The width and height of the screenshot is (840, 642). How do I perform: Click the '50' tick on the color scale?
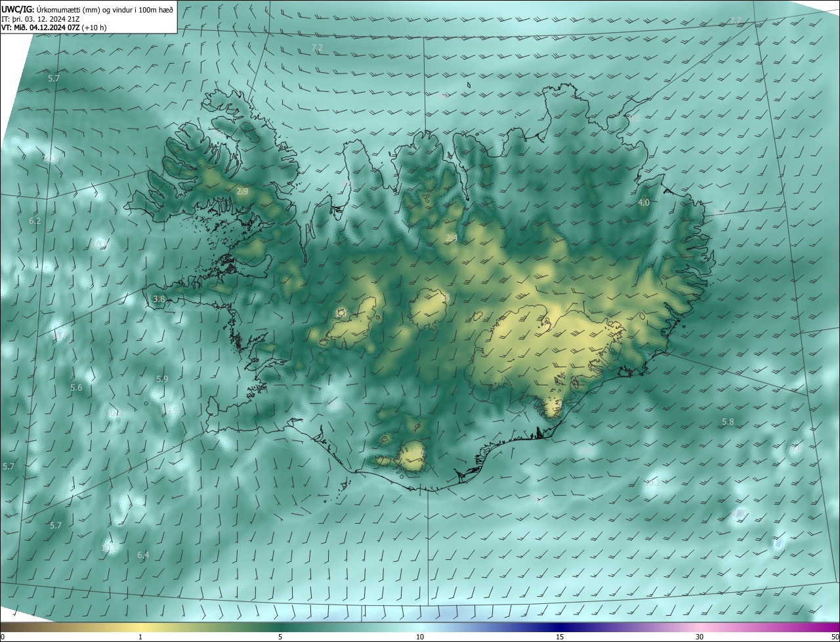[x=834, y=637]
